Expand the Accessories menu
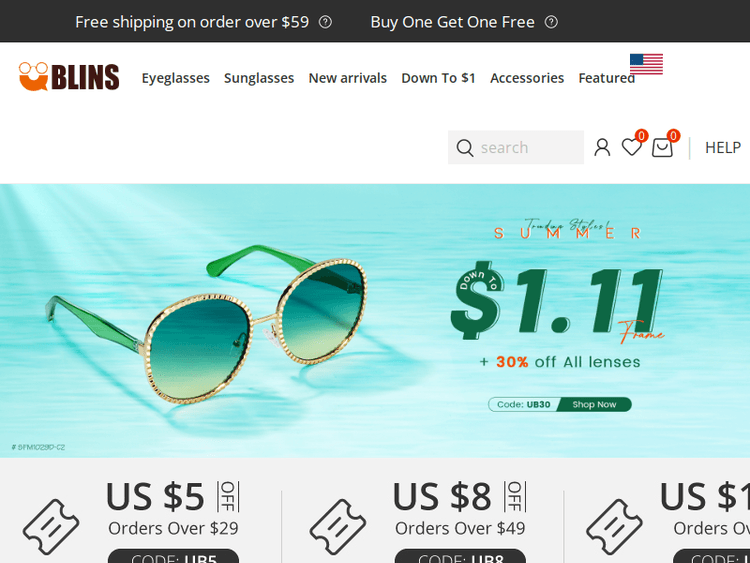The width and height of the screenshot is (750, 563). [x=527, y=78]
